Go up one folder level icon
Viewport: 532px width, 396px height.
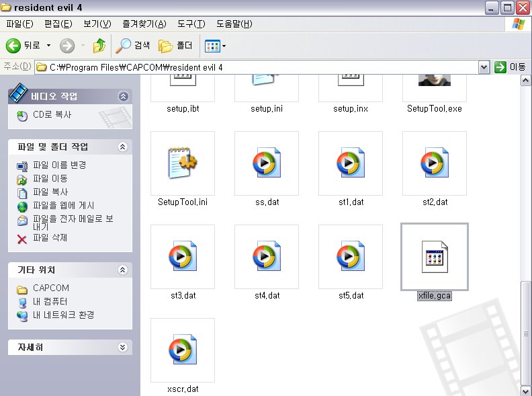pos(99,46)
